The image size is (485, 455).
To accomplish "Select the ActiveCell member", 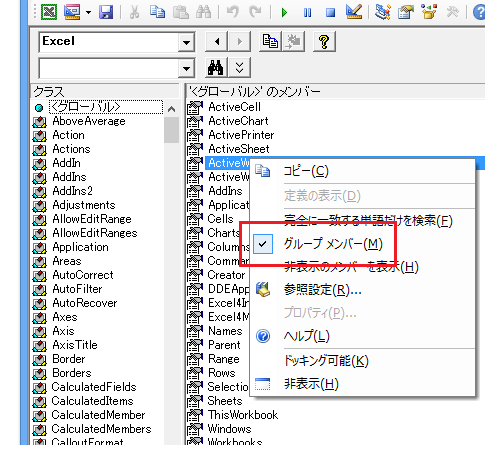I will click(234, 107).
